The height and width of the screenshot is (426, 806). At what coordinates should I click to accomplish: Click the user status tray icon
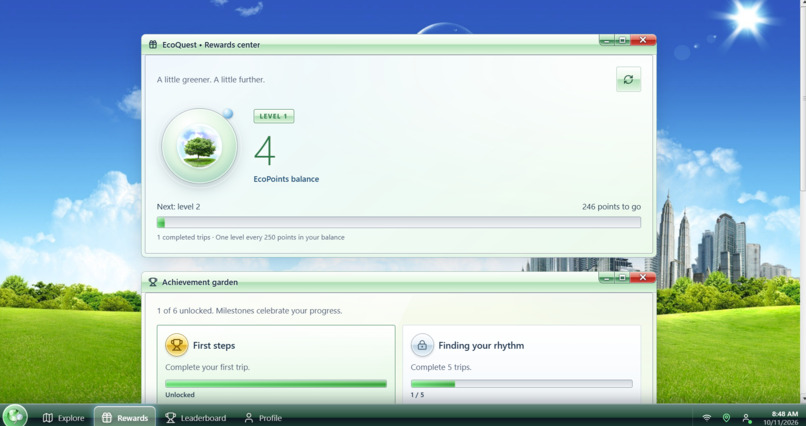point(746,418)
